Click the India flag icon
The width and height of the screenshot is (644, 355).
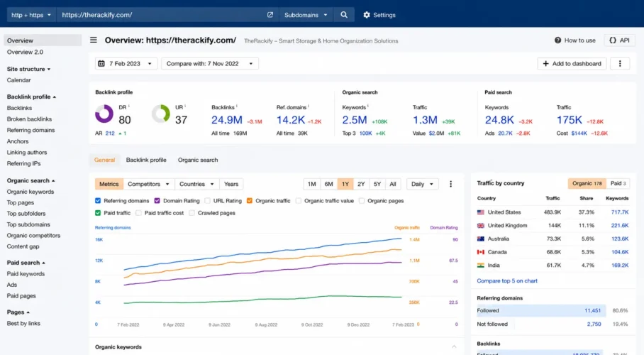click(481, 266)
